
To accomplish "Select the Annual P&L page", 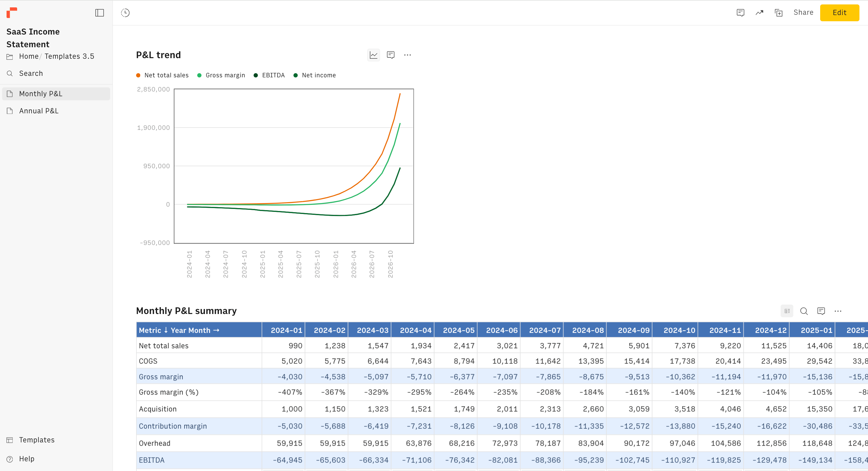I will pos(56,111).
